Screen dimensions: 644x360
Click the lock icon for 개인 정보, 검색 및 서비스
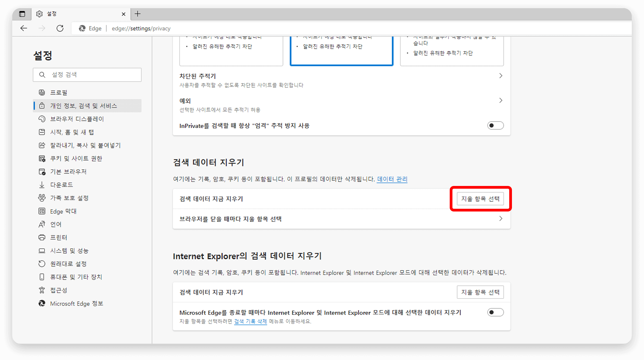(x=42, y=106)
